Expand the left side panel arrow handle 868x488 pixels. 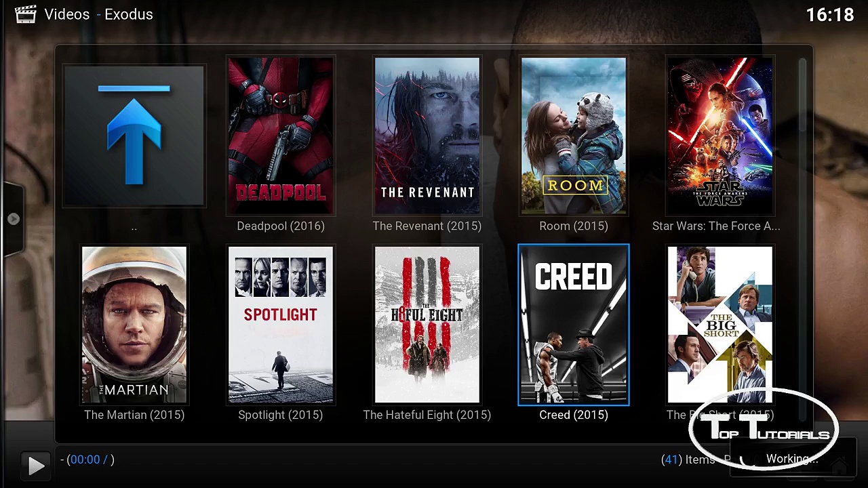click(x=13, y=219)
